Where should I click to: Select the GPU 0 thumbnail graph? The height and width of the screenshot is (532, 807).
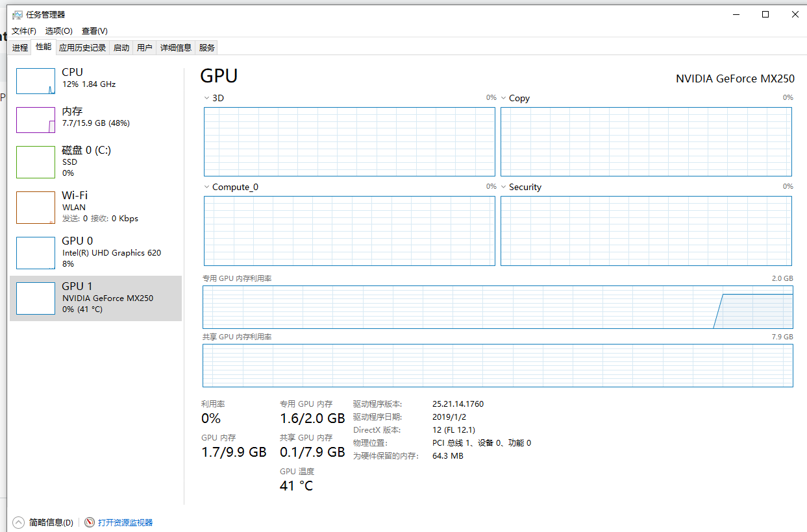pyautogui.click(x=36, y=253)
